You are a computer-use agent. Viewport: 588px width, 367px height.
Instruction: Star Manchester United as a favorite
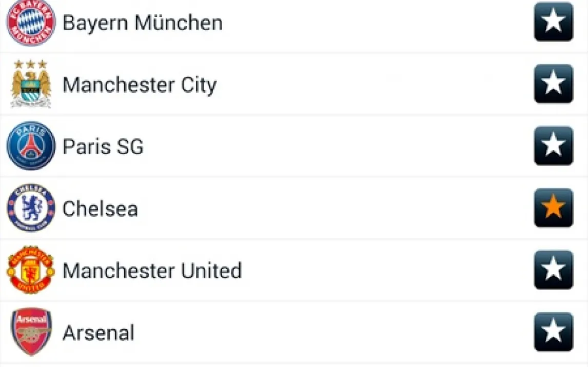553,270
